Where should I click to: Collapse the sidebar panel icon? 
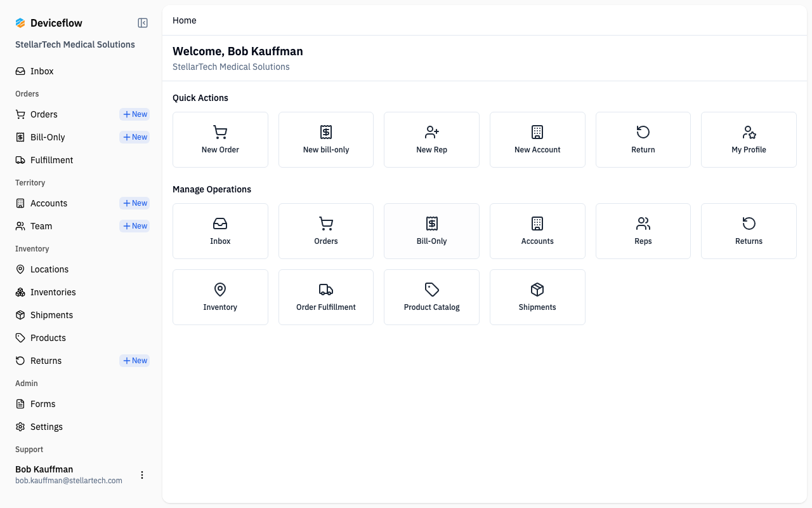143,23
